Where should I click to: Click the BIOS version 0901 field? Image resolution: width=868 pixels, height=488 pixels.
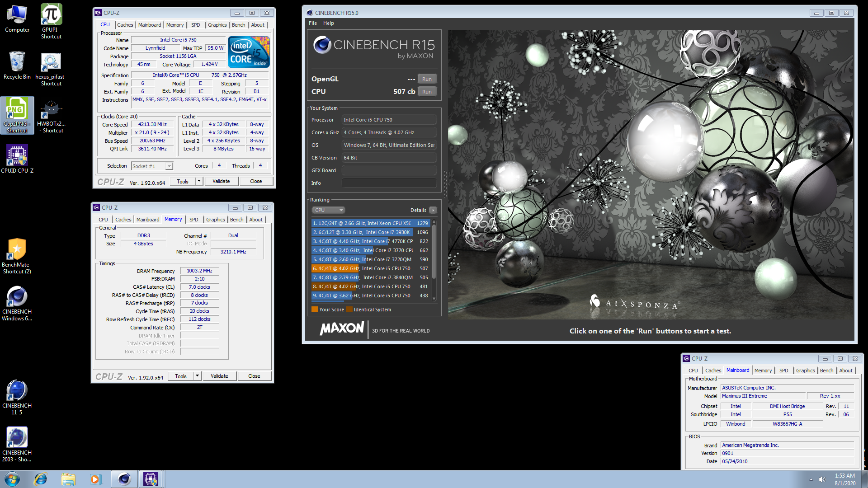(x=787, y=453)
